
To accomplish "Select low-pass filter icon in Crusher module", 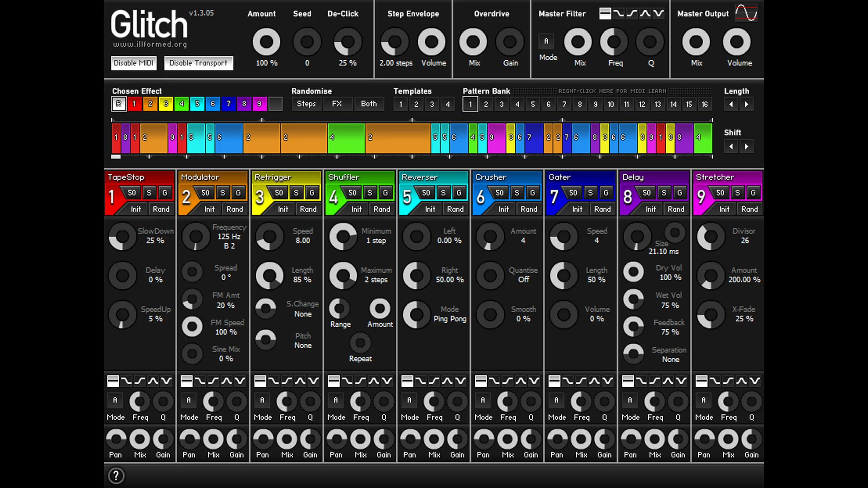I will coord(494,381).
